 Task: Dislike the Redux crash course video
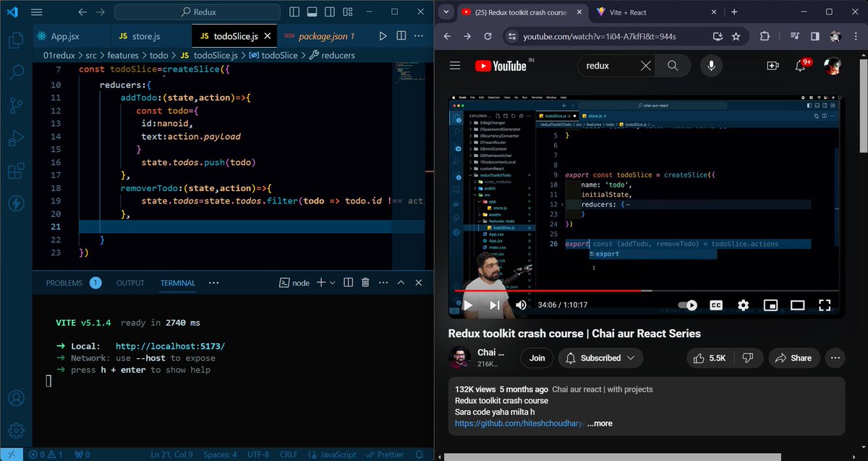tap(748, 358)
